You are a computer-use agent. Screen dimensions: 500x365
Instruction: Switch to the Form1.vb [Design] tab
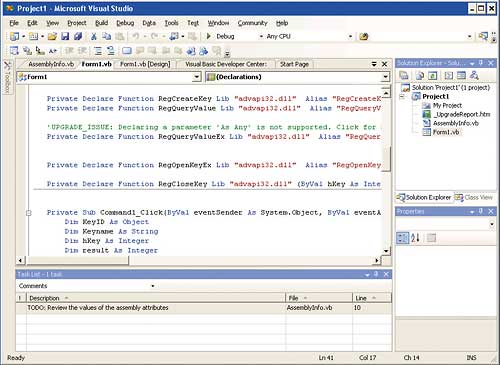tap(145, 64)
